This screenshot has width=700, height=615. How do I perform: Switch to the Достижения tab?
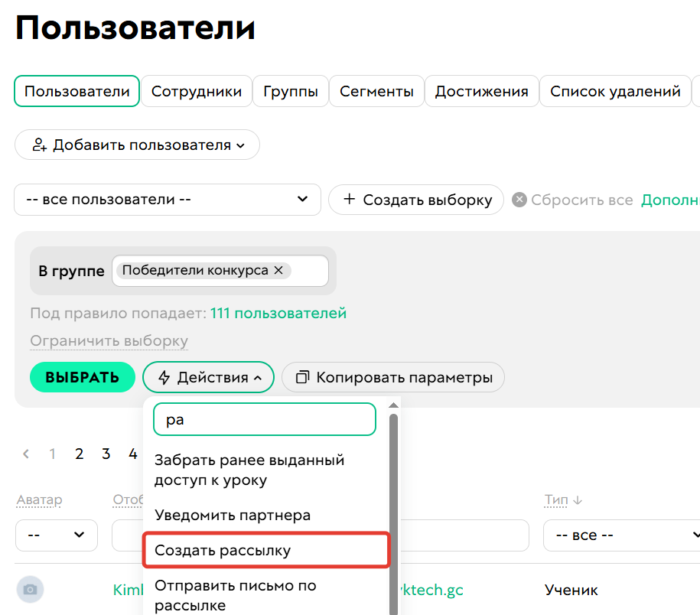pyautogui.click(x=481, y=91)
